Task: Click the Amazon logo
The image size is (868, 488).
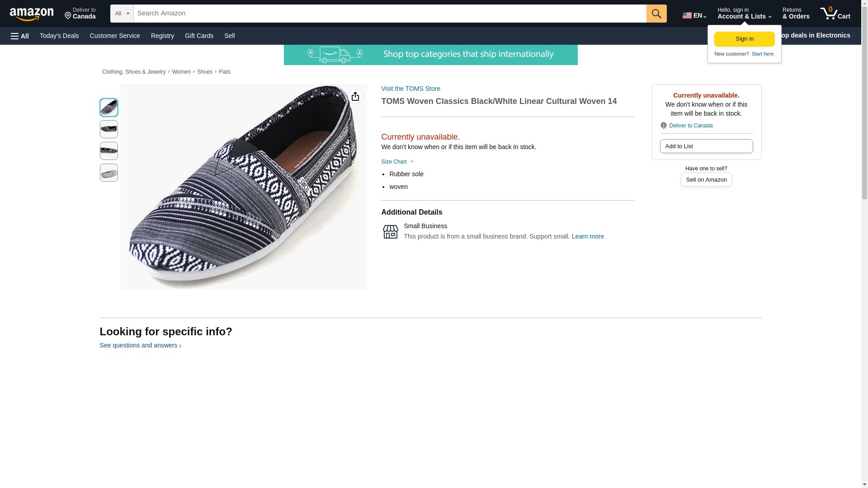Action: [32, 14]
